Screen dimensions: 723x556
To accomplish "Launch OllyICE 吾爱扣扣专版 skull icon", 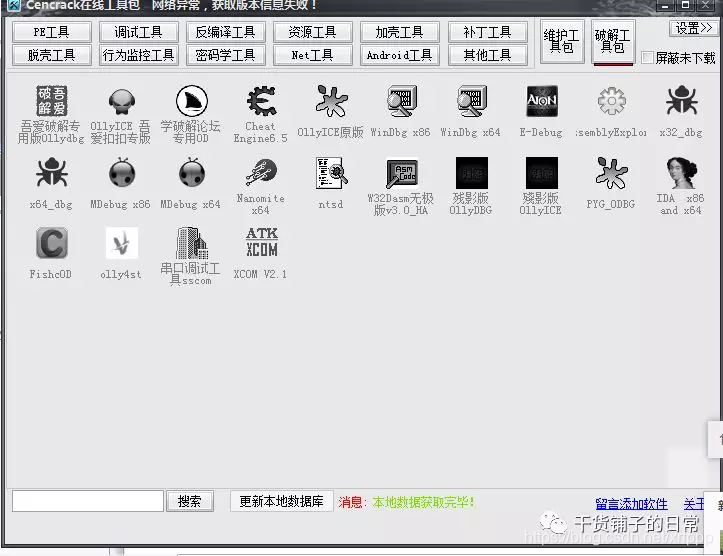I will click(122, 101).
